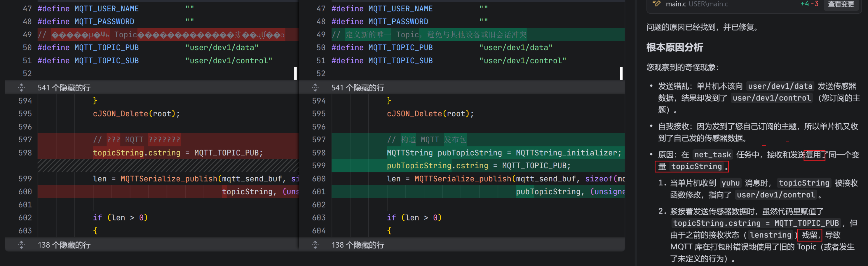Expand 138 hidden lines in left diff pane
868x266 pixels.
point(22,245)
